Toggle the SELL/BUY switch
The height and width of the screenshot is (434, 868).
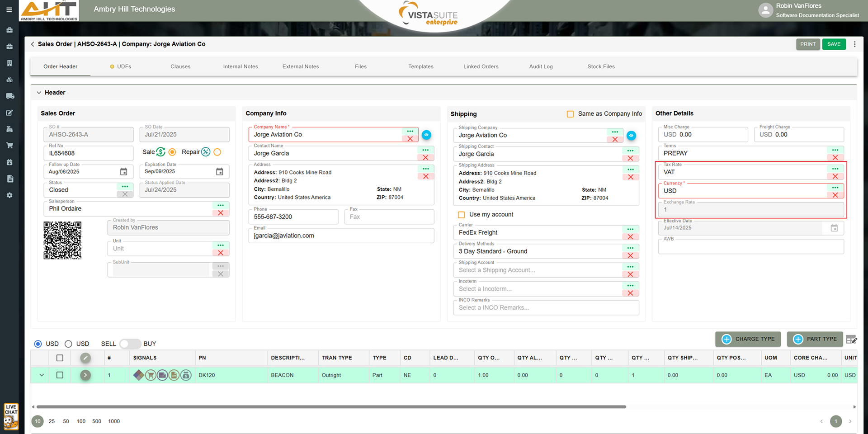coord(130,344)
